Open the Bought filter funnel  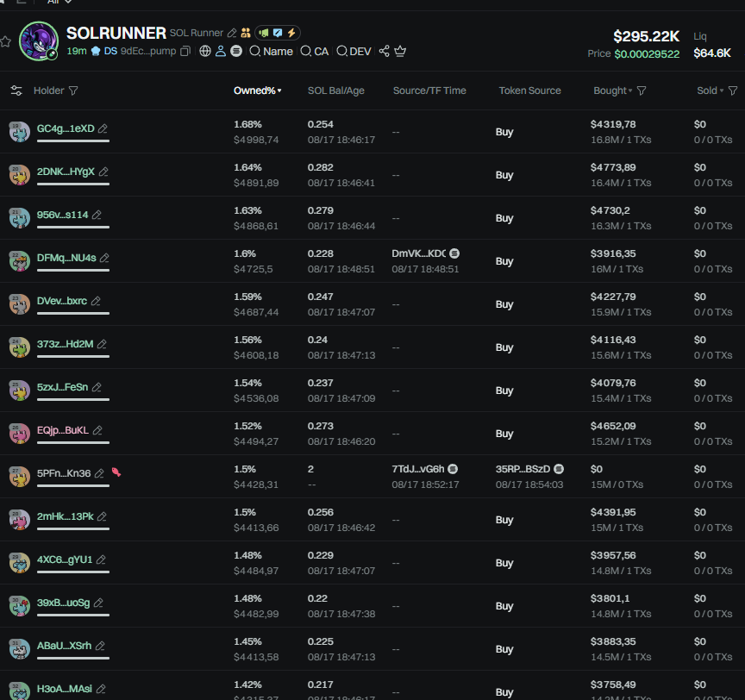click(x=642, y=91)
